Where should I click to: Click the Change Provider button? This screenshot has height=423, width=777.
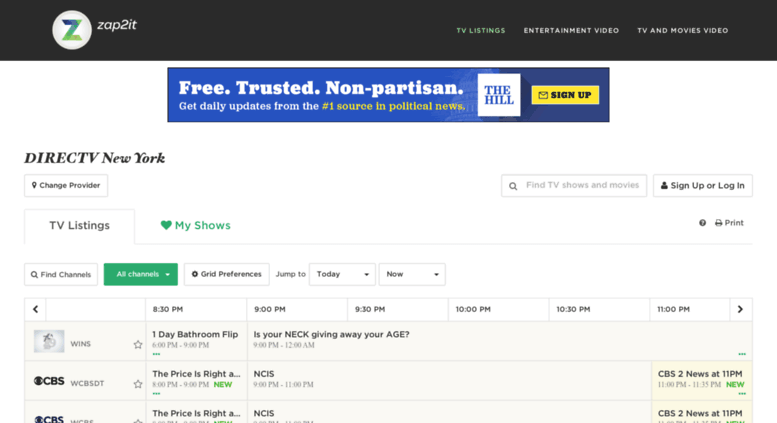click(66, 185)
